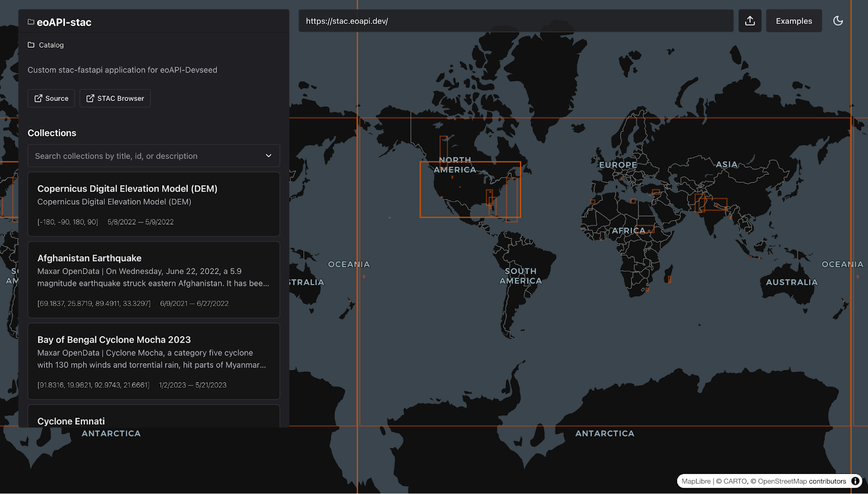This screenshot has width=868, height=494.
Task: Click the ASIA map label
Action: point(726,164)
